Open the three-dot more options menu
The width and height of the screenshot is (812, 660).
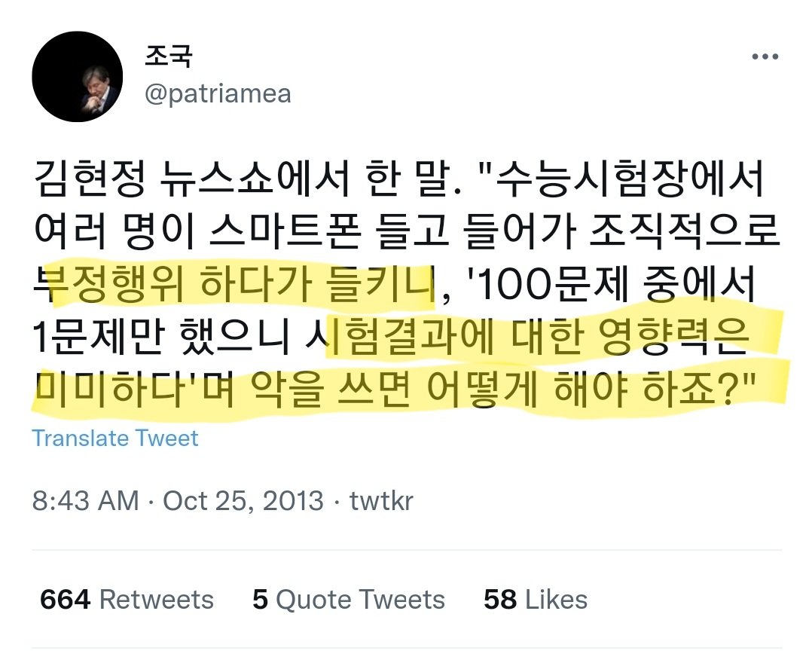click(765, 57)
